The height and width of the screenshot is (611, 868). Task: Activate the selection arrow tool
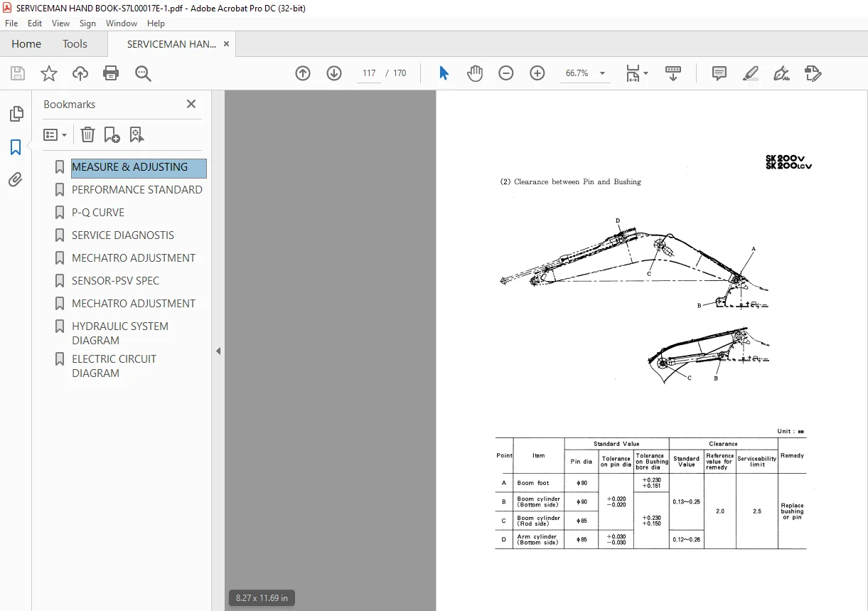point(444,73)
